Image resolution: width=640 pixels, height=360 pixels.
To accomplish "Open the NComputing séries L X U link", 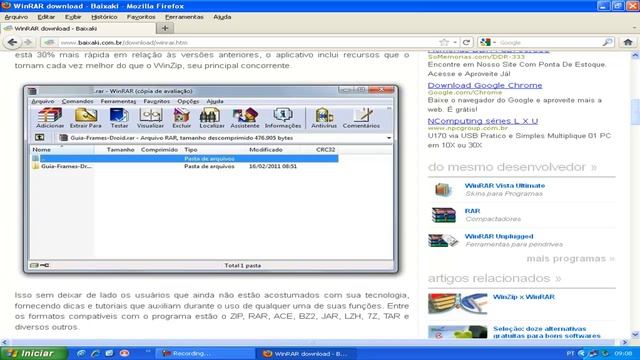I will [x=483, y=121].
